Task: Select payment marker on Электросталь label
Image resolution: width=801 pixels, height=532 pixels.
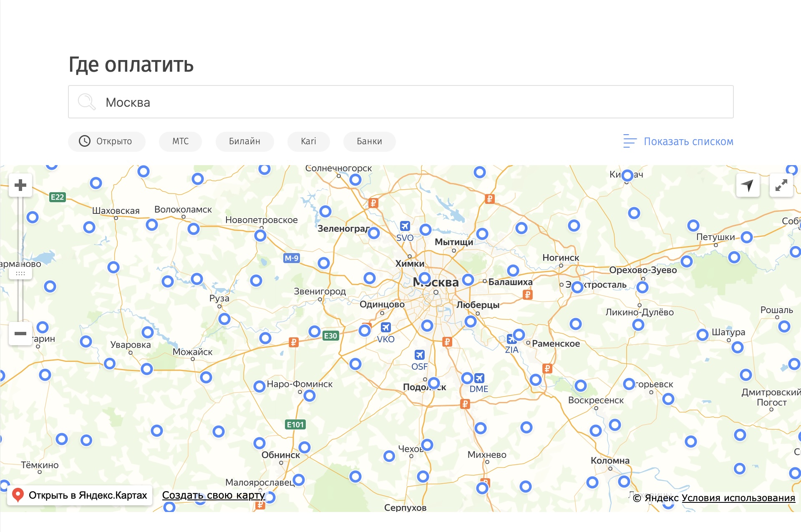Action: [577, 287]
